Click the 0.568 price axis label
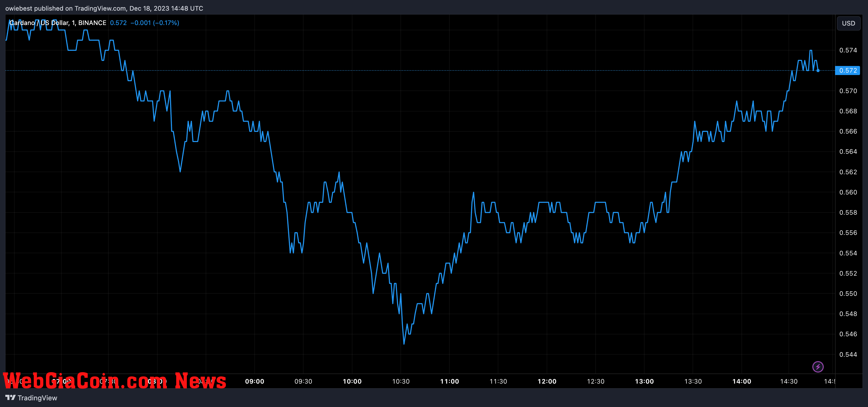This screenshot has height=407, width=868. point(848,111)
